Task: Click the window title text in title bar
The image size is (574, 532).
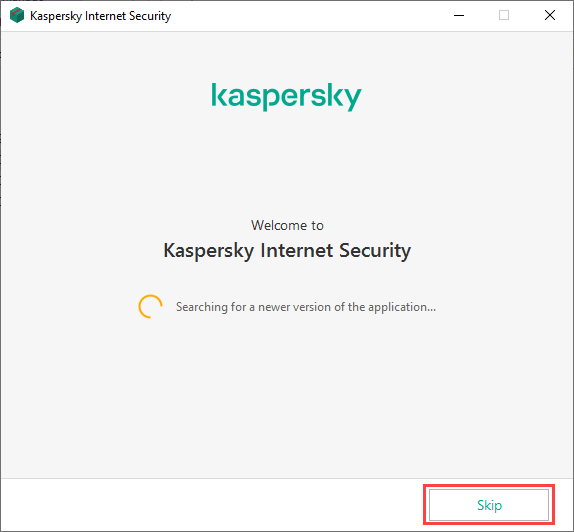Action: coord(100,16)
